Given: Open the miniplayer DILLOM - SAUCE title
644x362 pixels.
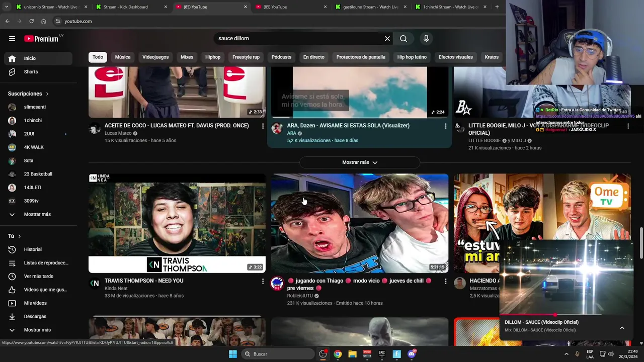Looking at the screenshot, I should pos(541,322).
